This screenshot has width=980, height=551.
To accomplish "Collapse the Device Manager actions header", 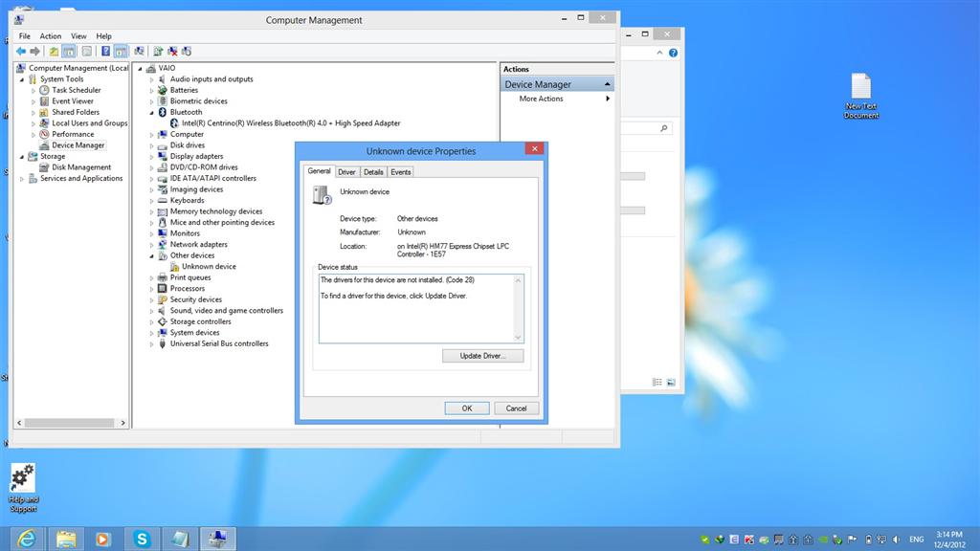I will pos(607,84).
